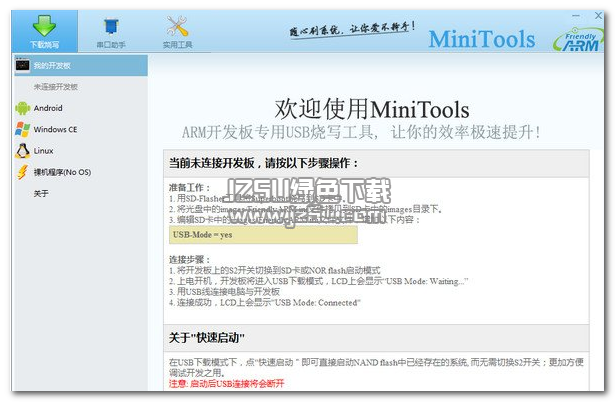Switch to the 串口助手 tab
The width and height of the screenshot is (615, 402).
111,32
